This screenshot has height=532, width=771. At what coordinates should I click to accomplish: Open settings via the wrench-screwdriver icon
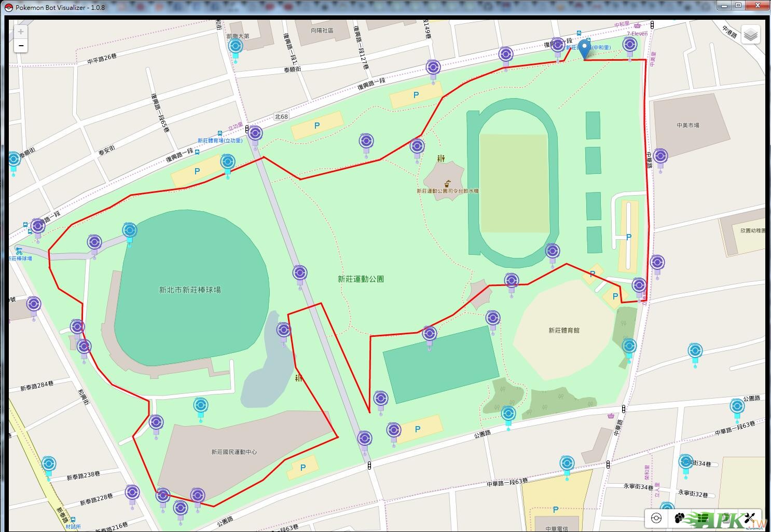749,518
